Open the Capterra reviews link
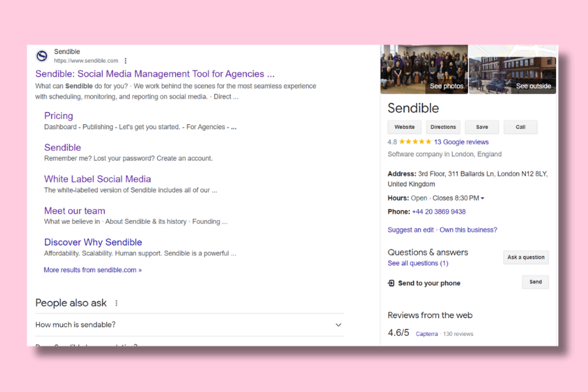 pyautogui.click(x=427, y=333)
